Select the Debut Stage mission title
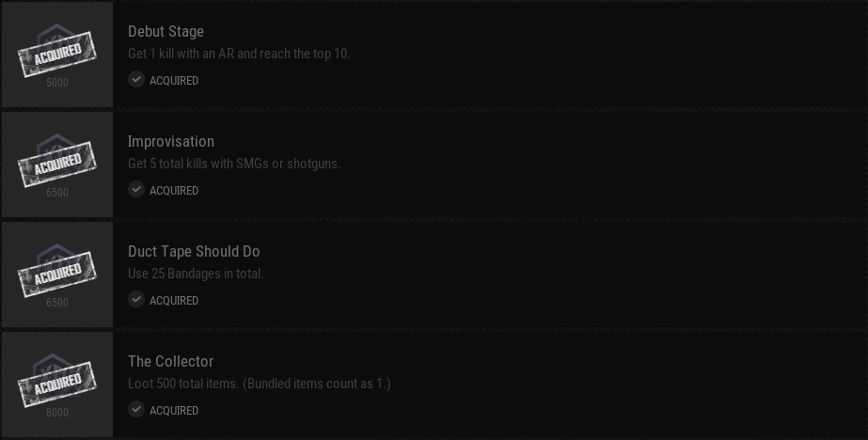This screenshot has width=868, height=440. (166, 32)
